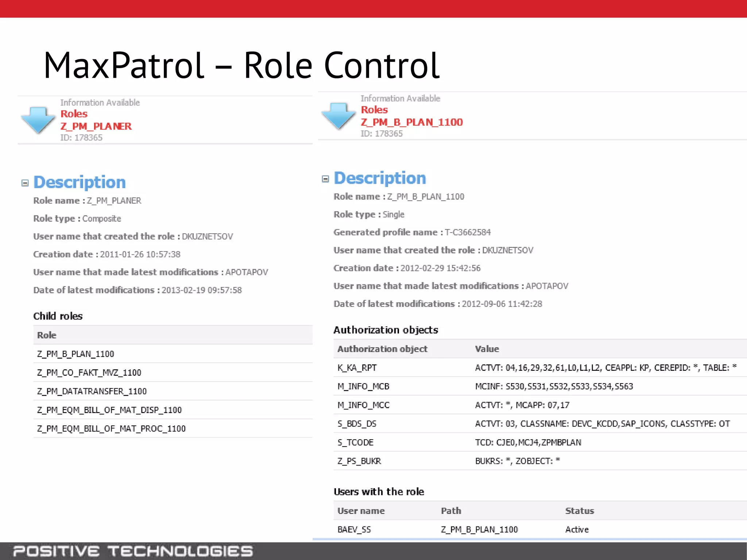
Task: Select user BAEV_SS in Users table
Action: (x=354, y=529)
